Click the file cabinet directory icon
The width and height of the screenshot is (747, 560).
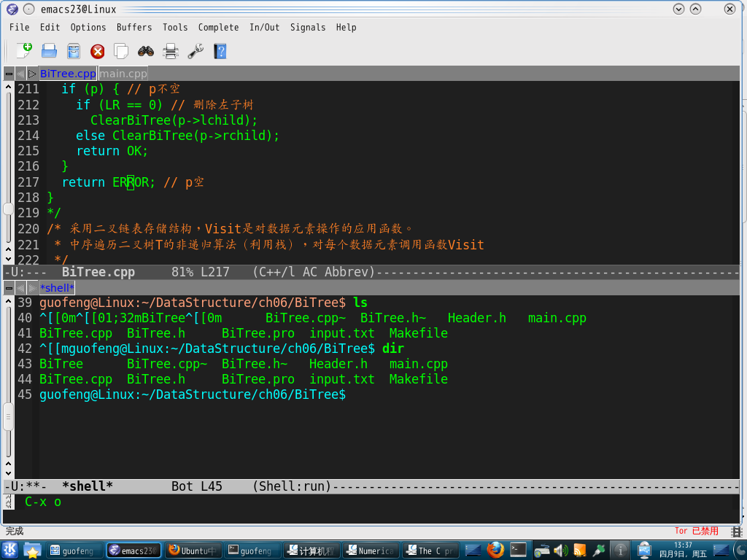pos(74,50)
